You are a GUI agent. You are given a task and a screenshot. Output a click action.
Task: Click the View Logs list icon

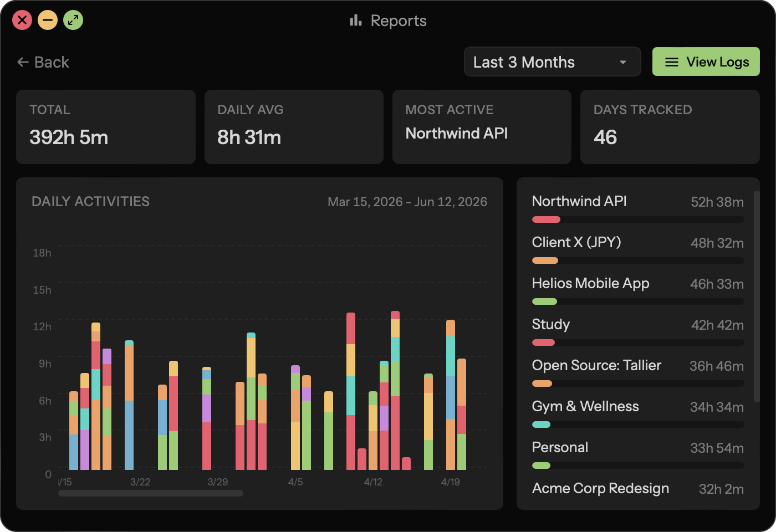click(672, 62)
